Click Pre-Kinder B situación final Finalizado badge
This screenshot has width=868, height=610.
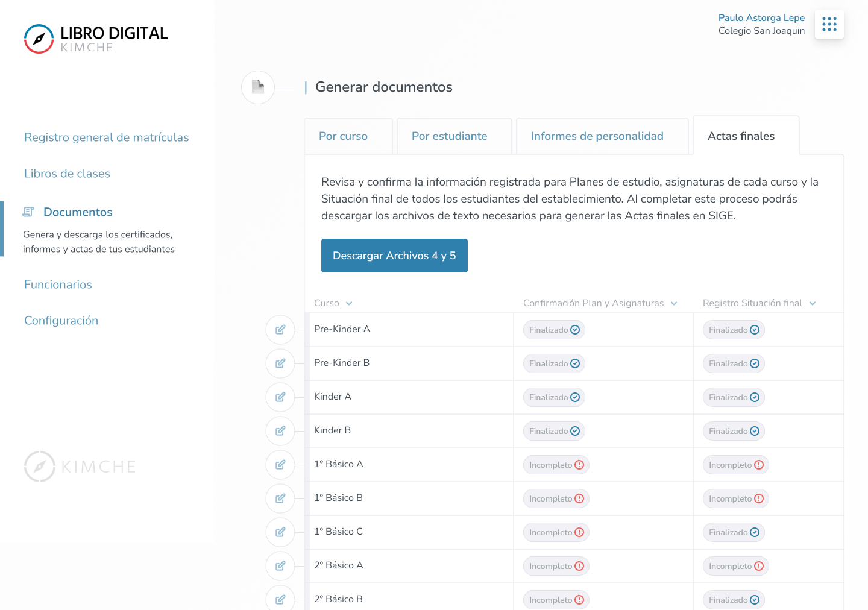tap(734, 363)
